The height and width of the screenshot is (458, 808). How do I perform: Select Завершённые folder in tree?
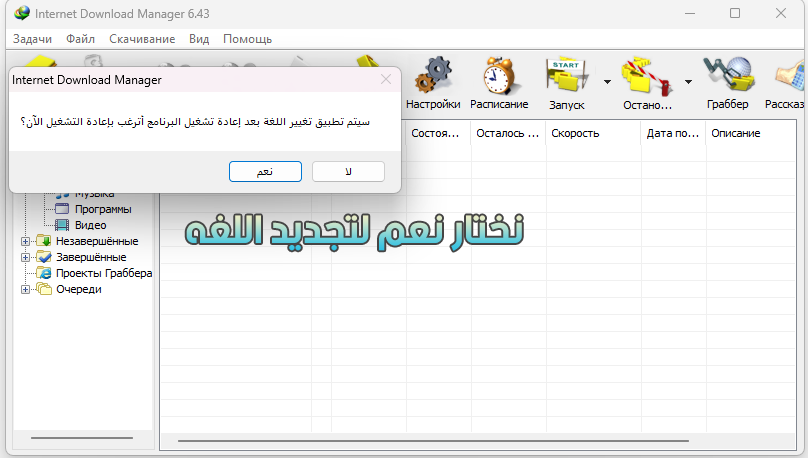[x=91, y=257]
